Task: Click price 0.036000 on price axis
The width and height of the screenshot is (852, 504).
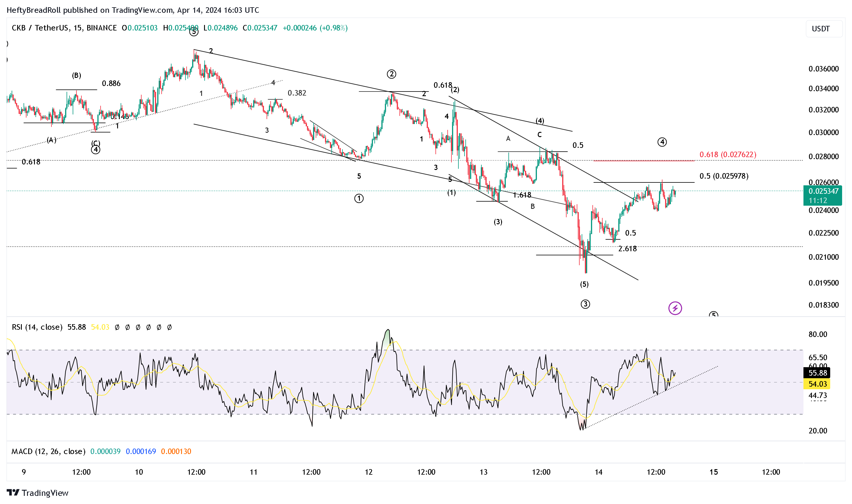Action: [824, 69]
